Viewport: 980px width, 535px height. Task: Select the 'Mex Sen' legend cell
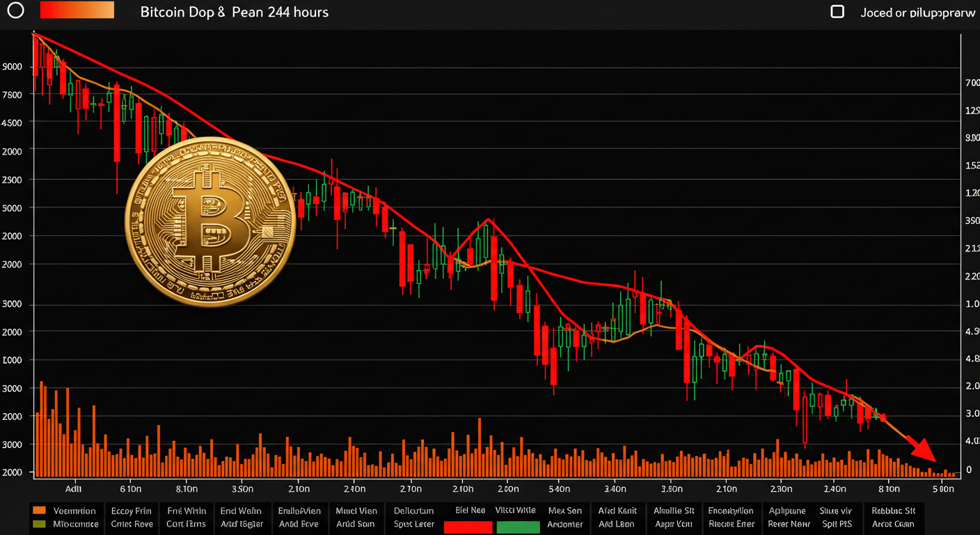[x=565, y=518]
